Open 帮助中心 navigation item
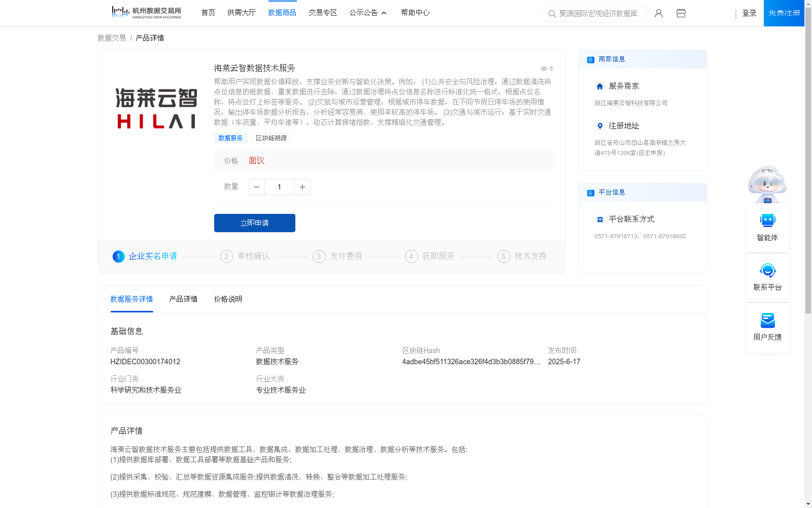 click(415, 13)
